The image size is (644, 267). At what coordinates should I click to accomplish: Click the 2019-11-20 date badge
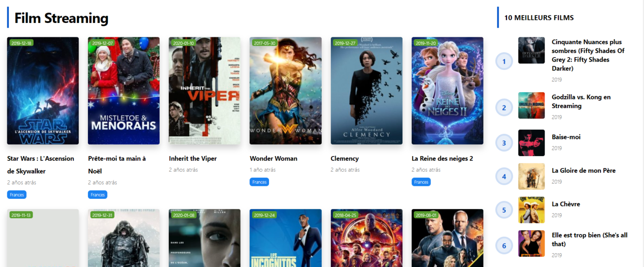(x=426, y=43)
